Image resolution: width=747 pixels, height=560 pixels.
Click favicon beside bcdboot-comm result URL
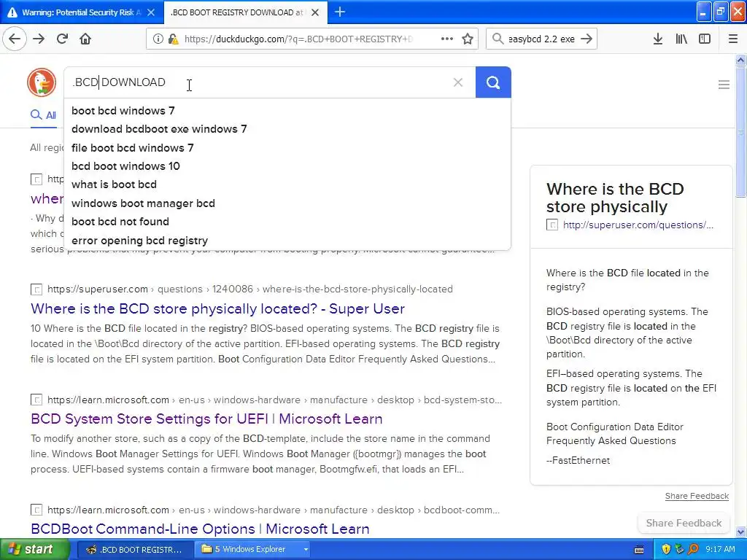coord(36,510)
